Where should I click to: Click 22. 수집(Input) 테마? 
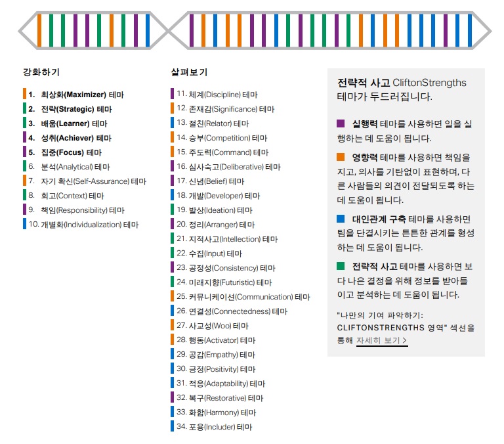pyautogui.click(x=207, y=254)
